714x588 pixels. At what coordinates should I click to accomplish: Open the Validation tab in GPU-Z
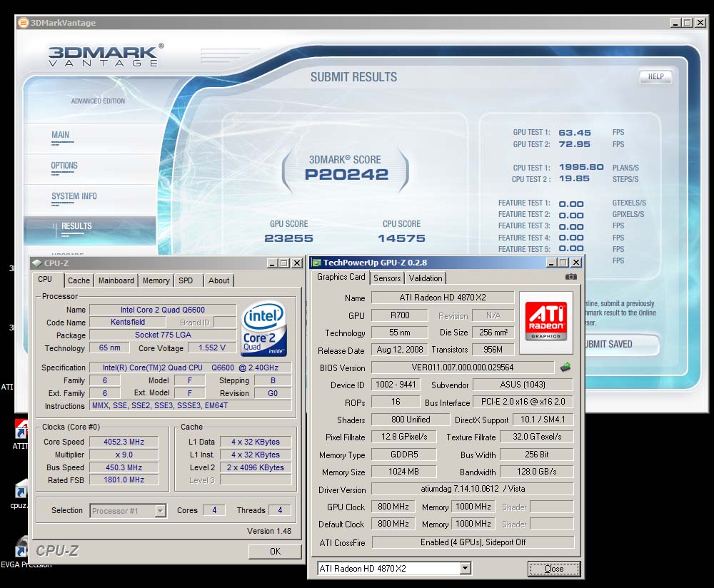pyautogui.click(x=426, y=278)
